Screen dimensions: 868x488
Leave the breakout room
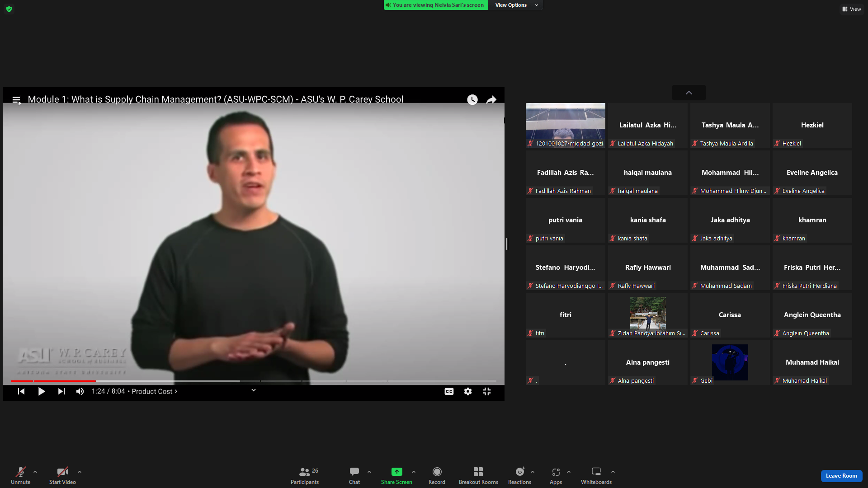pyautogui.click(x=841, y=476)
